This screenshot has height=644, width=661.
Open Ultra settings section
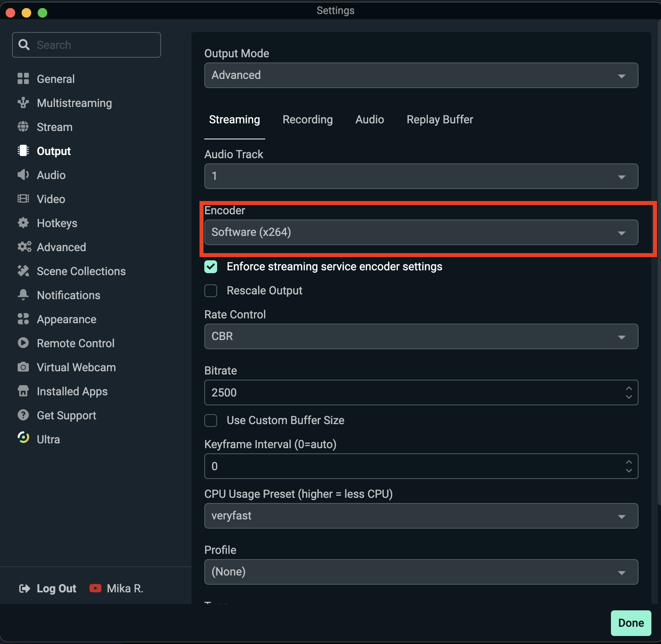(48, 439)
